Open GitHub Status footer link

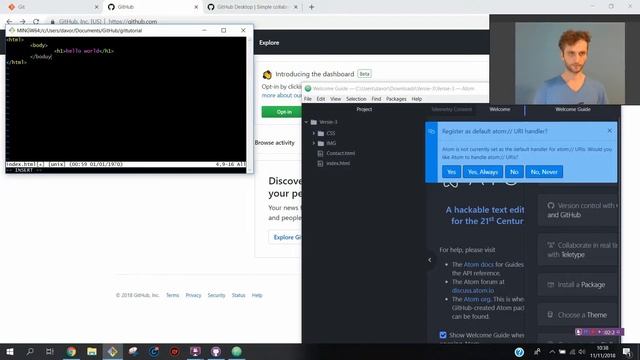pyautogui.click(x=238, y=295)
